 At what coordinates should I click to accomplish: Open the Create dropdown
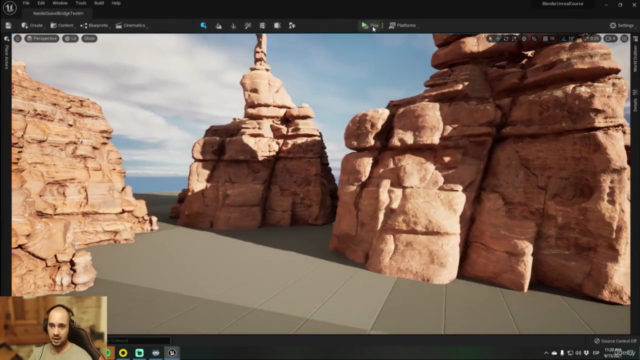(x=33, y=26)
